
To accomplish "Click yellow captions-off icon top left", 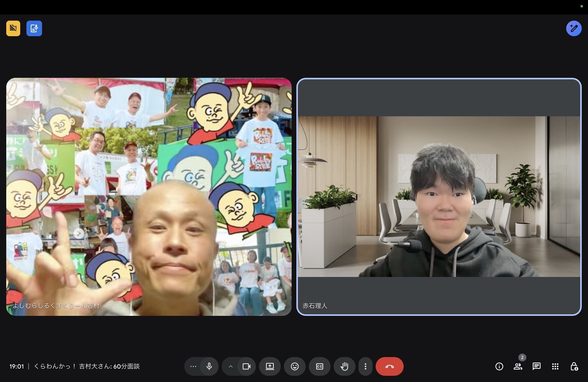I will [x=13, y=28].
